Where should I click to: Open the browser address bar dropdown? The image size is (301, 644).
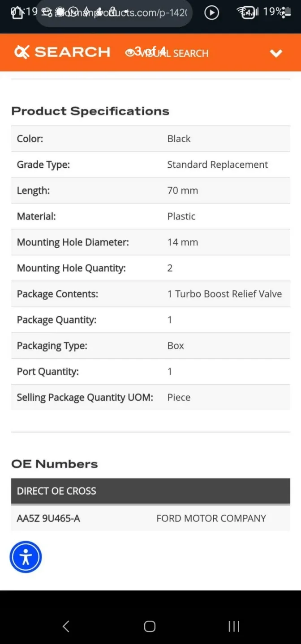pos(114,13)
